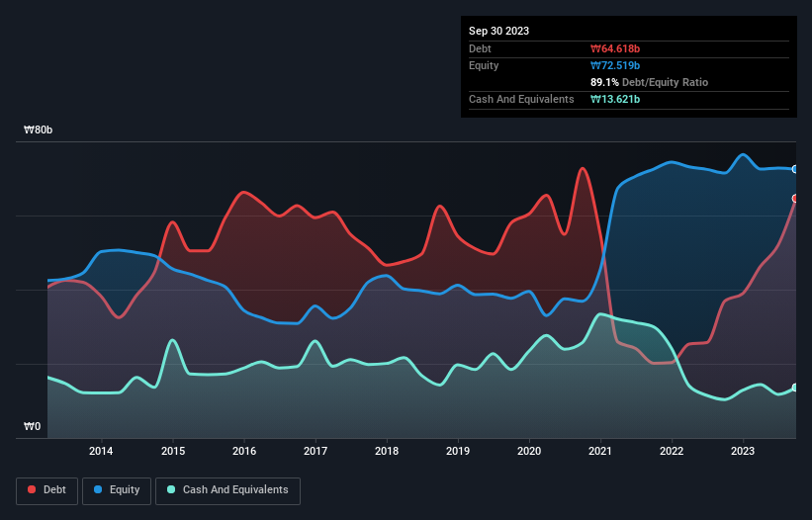Viewport: 812px width, 520px height.
Task: Select the blue Equity endpoint marker on chart
Action: coord(795,169)
